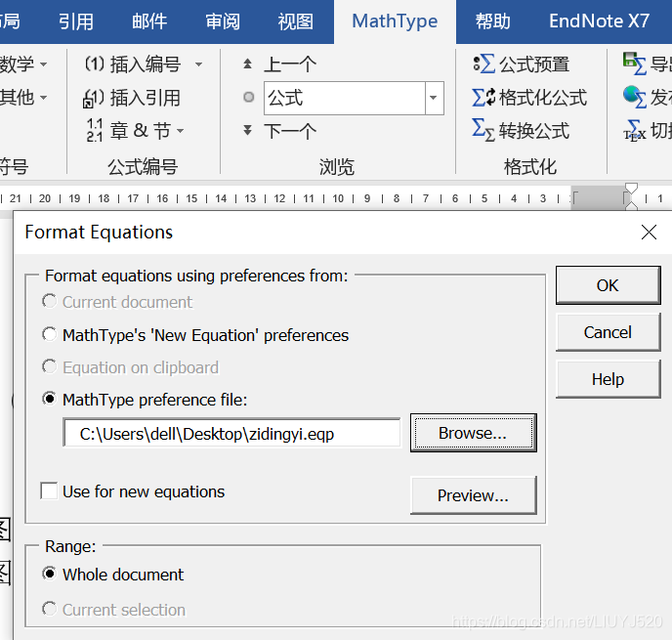Expand the 其他 dropdown
Screen dimensions: 672x640
click(x=43, y=98)
